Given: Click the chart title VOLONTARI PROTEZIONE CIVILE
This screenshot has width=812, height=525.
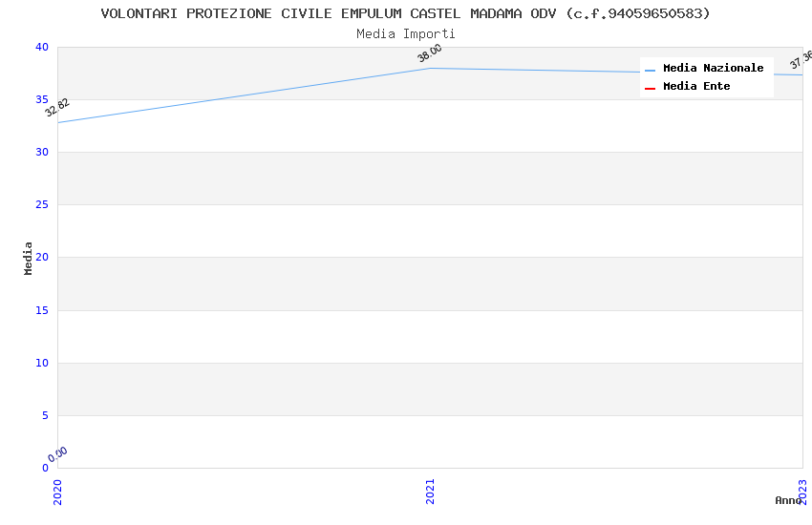Looking at the screenshot, I should [x=405, y=13].
